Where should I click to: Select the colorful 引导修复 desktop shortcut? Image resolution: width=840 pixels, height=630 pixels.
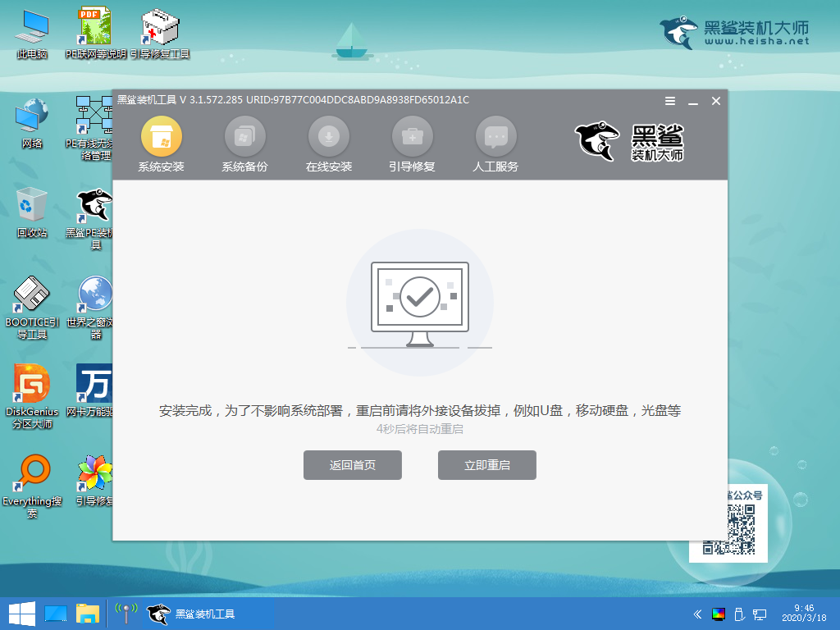tap(94, 481)
